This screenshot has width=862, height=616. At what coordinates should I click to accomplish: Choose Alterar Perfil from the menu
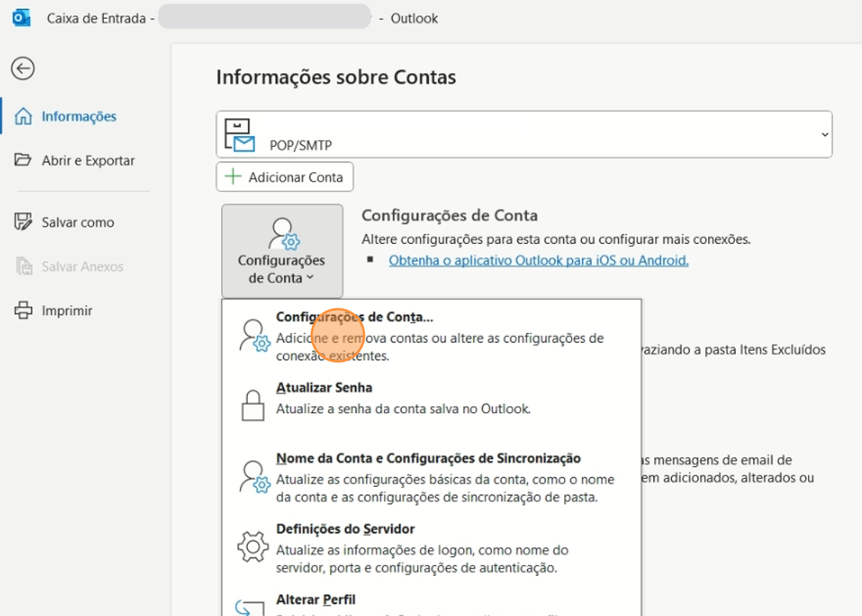pyautogui.click(x=316, y=600)
